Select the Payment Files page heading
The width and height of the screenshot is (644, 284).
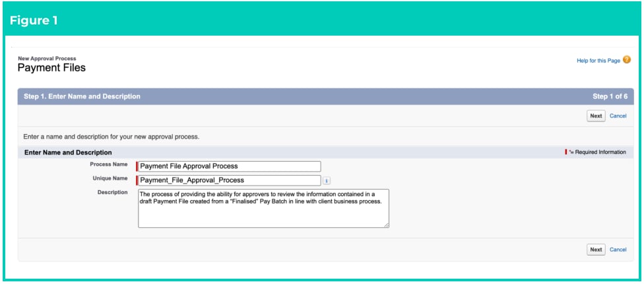coord(51,68)
